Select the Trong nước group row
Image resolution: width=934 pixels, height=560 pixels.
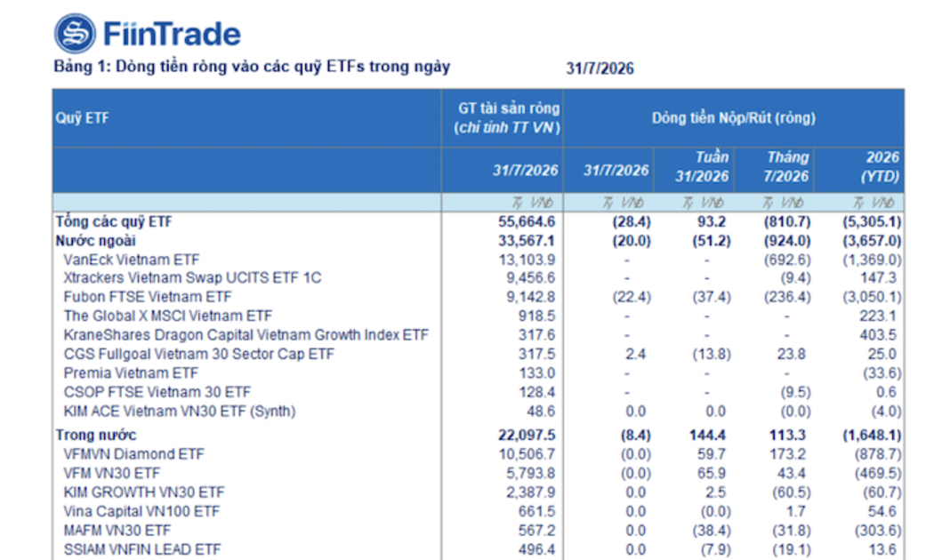point(479,435)
